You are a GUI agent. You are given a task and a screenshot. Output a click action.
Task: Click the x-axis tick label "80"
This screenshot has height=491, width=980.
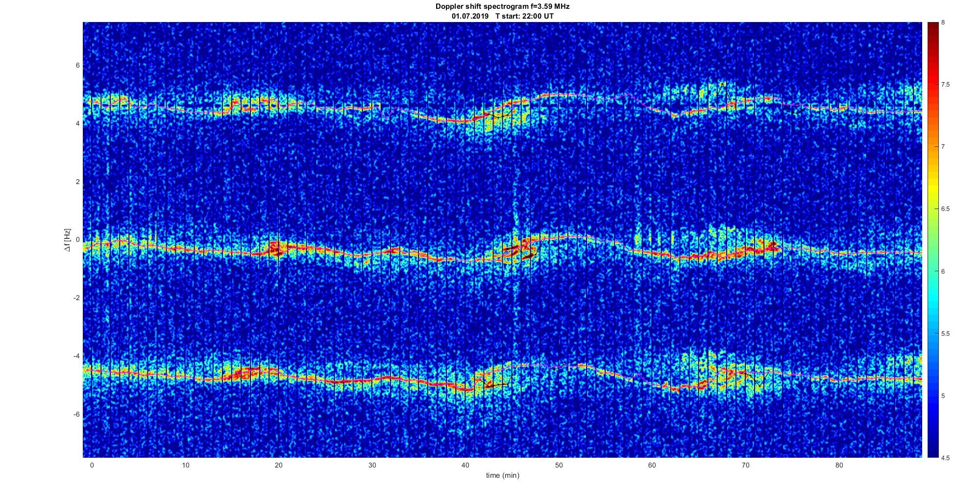(839, 466)
